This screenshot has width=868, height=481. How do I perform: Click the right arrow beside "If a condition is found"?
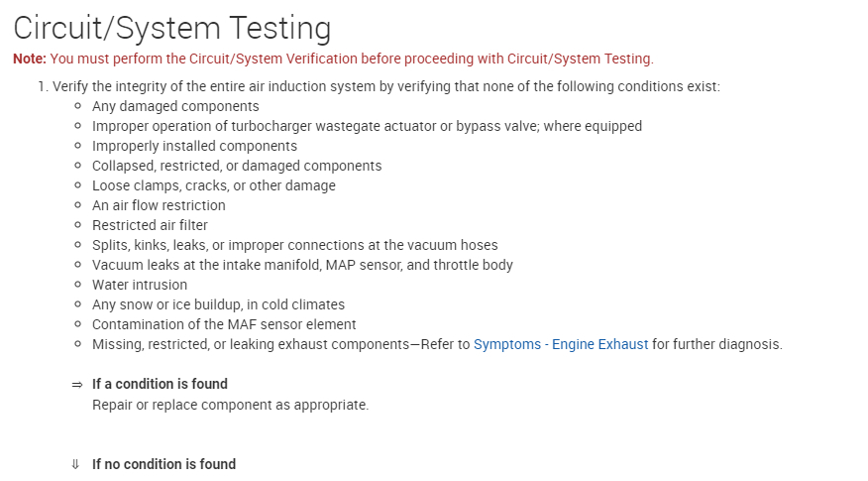tap(76, 385)
